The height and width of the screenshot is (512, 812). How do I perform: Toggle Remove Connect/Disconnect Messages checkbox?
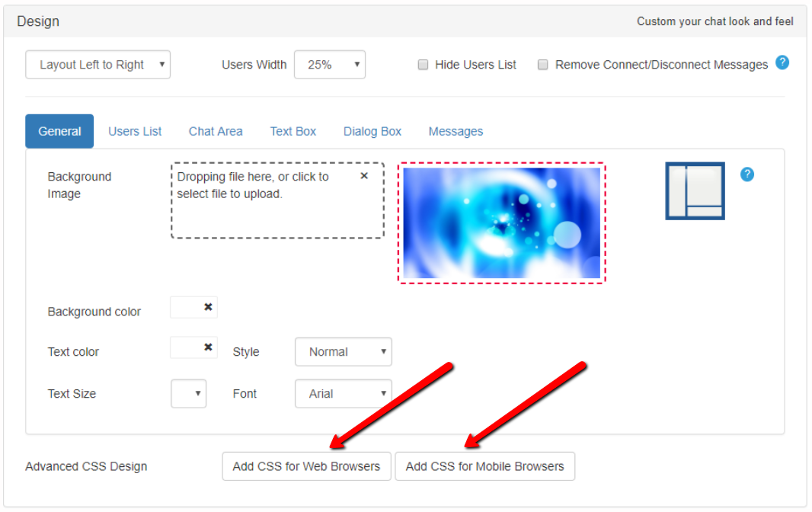543,65
